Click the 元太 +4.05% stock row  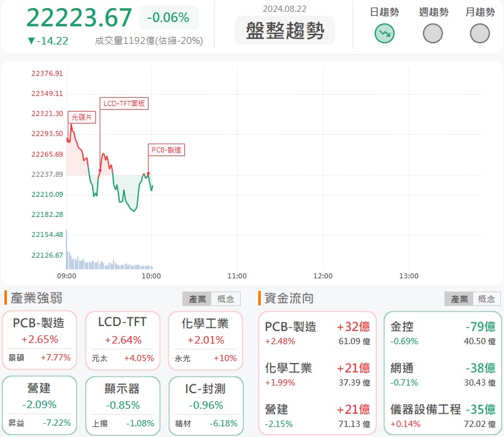[122, 358]
